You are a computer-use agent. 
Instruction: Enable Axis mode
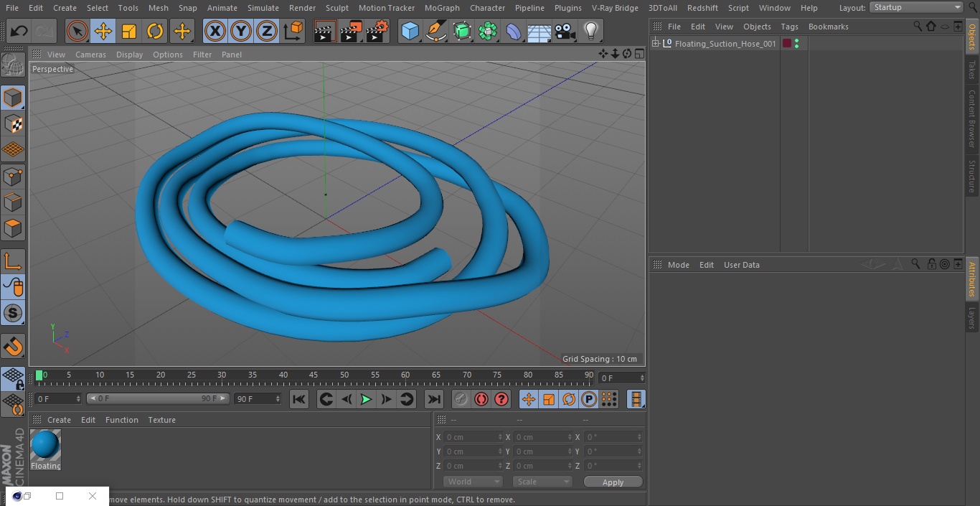click(x=13, y=261)
